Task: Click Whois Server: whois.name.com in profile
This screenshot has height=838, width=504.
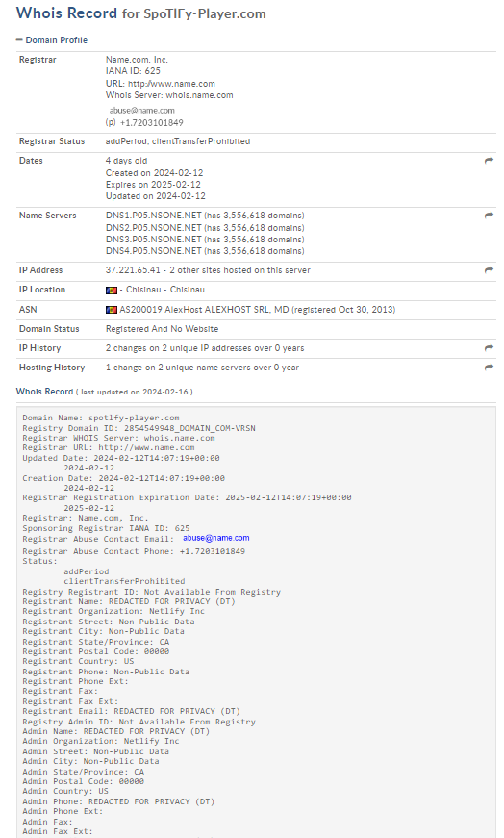Action: [x=169, y=95]
